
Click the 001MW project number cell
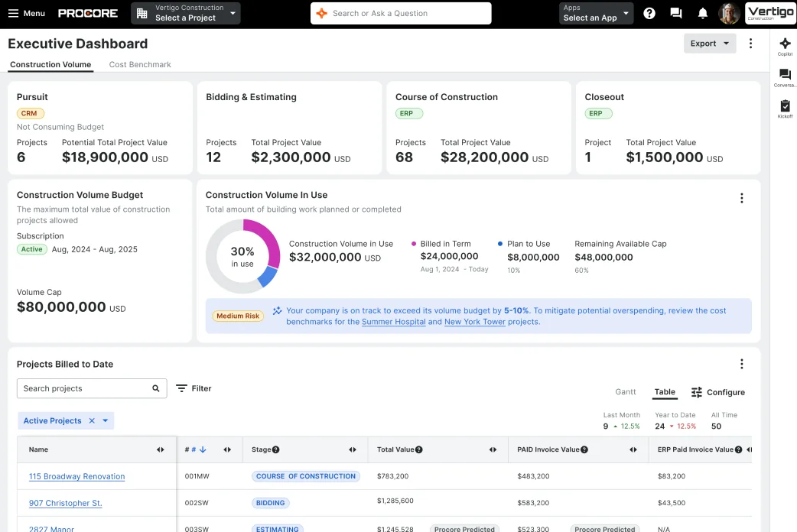pyautogui.click(x=197, y=476)
